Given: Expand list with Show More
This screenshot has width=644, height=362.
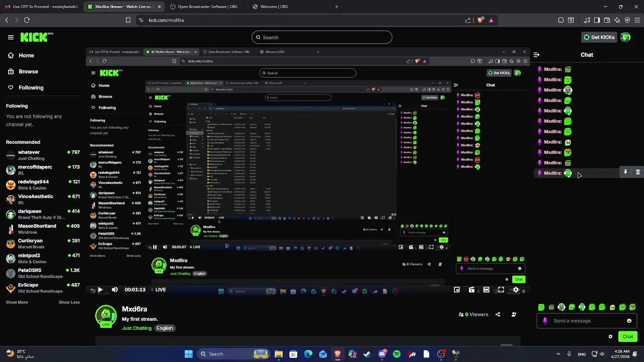Looking at the screenshot, I should [17, 302].
